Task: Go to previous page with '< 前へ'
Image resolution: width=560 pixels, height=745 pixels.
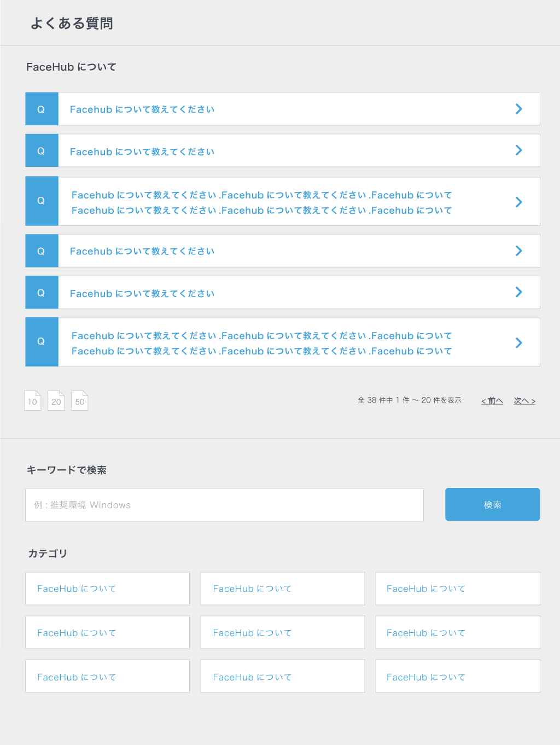Action: [x=492, y=401]
